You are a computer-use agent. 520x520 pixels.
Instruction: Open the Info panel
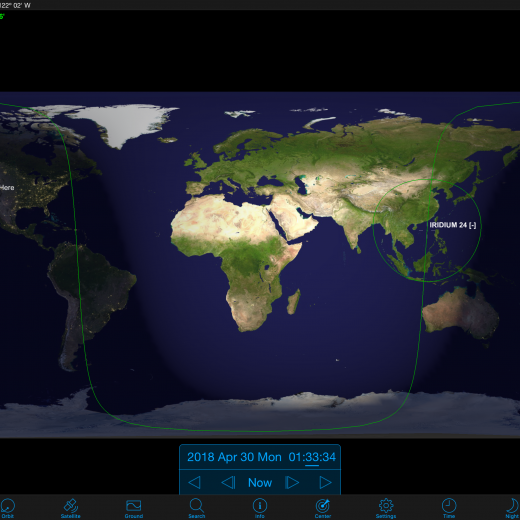260,508
